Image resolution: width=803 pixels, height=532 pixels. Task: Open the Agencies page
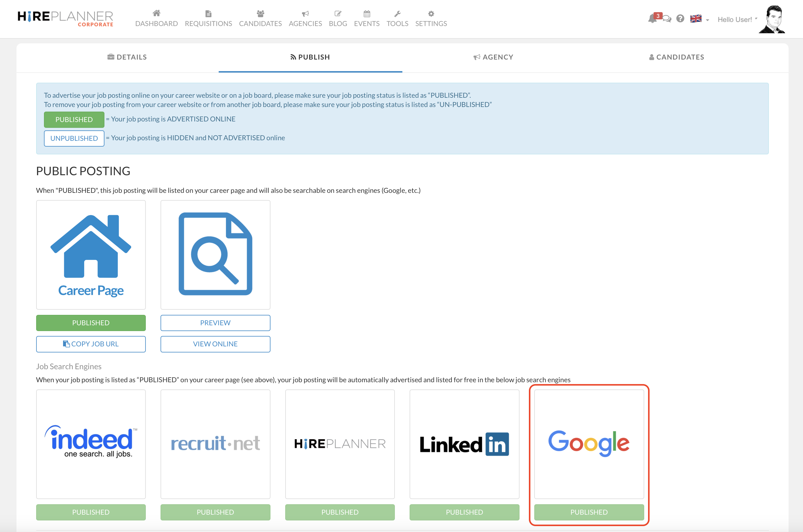point(305,19)
